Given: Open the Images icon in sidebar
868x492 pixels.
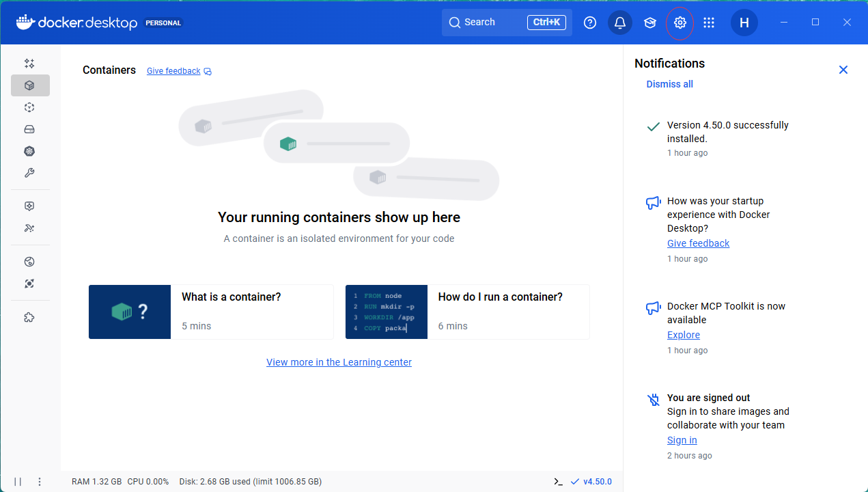Looking at the screenshot, I should [29, 107].
